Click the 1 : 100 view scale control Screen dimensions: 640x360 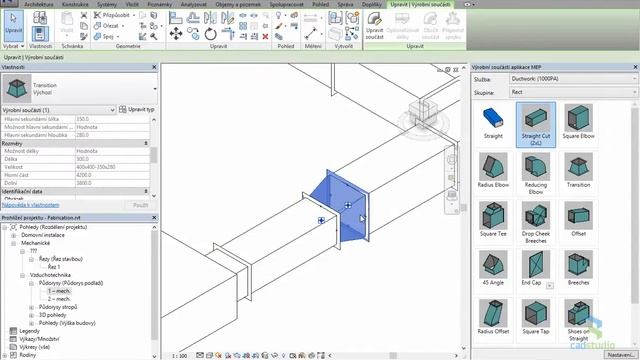tap(179, 356)
